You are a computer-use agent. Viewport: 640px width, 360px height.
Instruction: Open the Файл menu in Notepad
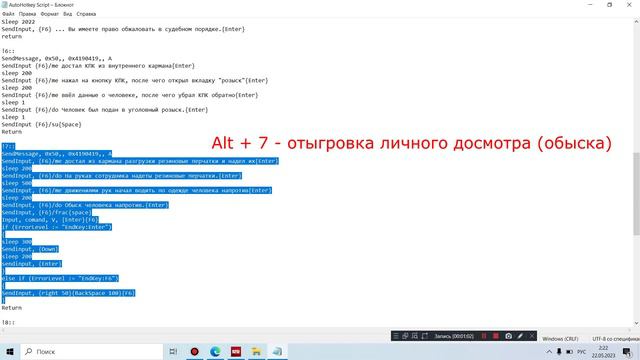(8, 14)
